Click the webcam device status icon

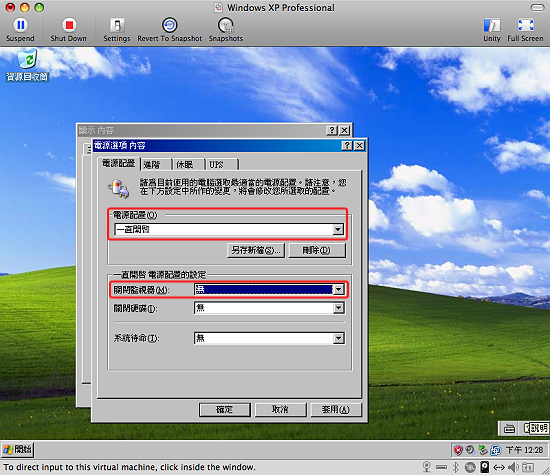point(427,467)
